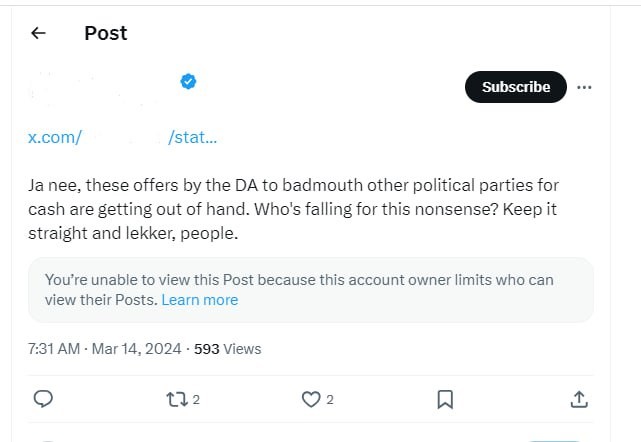Go back using the left arrow

[x=39, y=33]
